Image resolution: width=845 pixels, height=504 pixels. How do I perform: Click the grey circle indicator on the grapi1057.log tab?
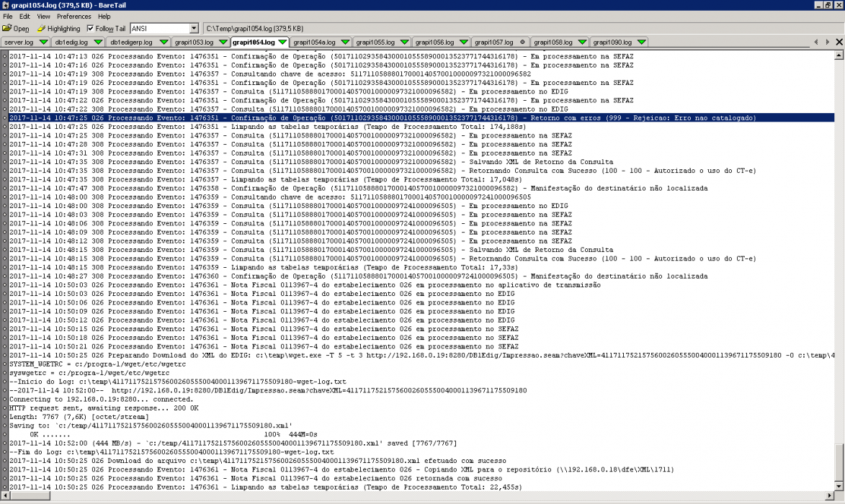[522, 42]
